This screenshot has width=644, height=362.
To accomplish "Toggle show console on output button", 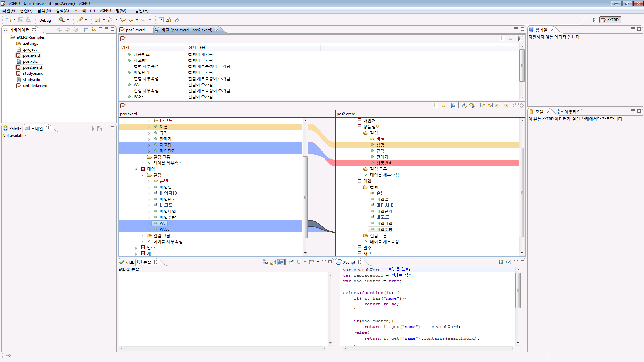I will tap(281, 262).
